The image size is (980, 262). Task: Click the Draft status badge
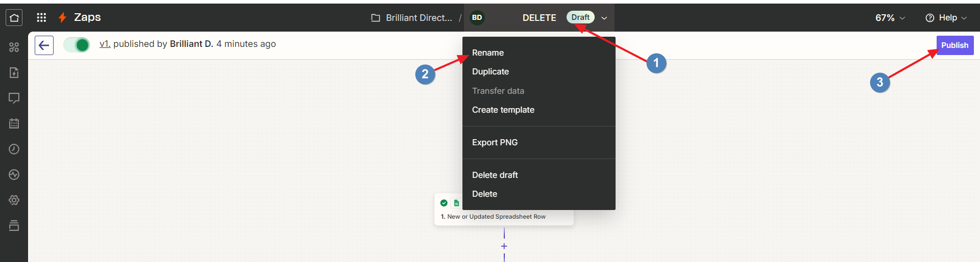(580, 17)
